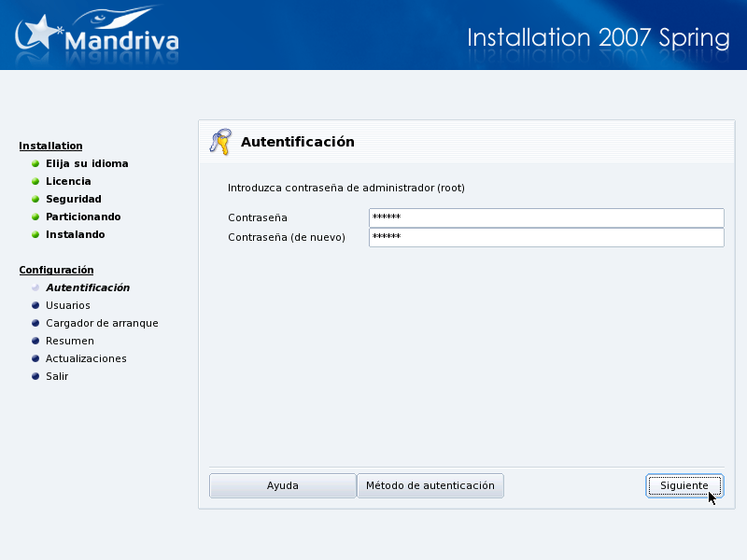Open Método de autenticación options

pyautogui.click(x=430, y=485)
